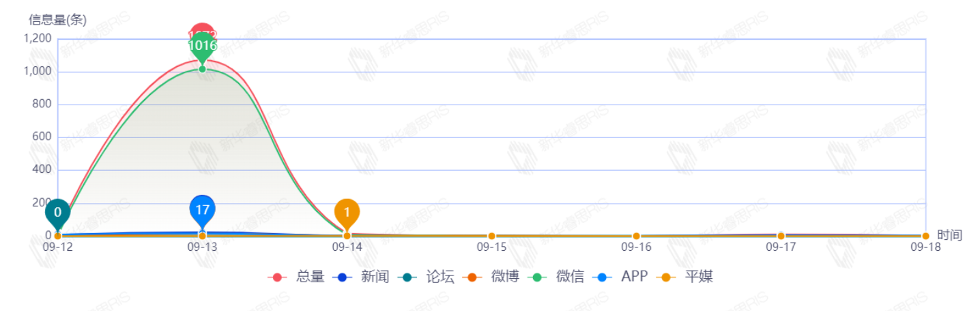Screen dimensions: 980x311
Task: Select the 09-16 data point
Action: pos(636,236)
